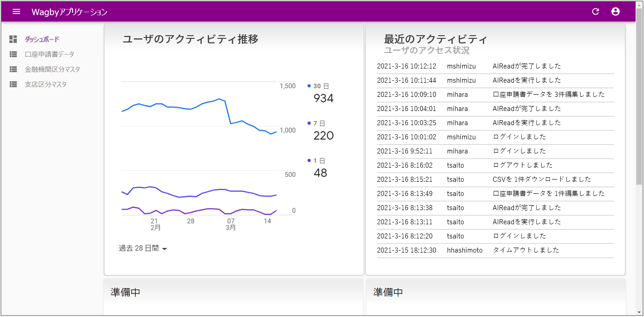Click the list icon beside 口座申請書データ

coord(13,54)
